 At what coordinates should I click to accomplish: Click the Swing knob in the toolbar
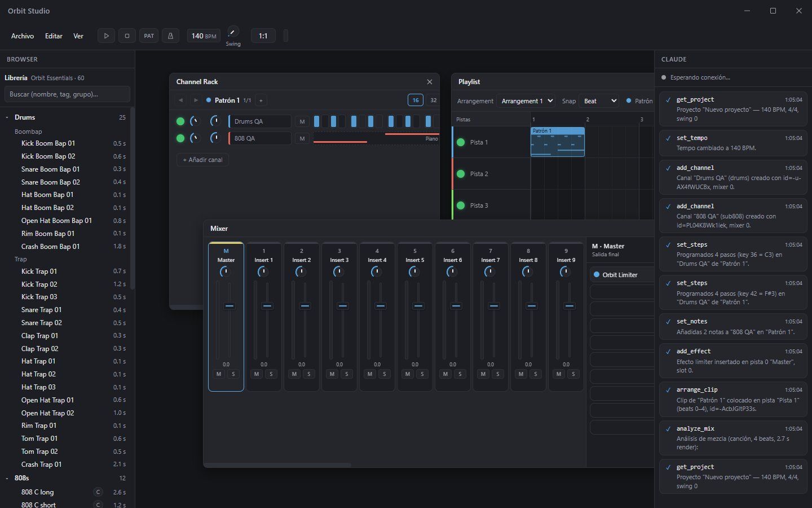click(233, 32)
